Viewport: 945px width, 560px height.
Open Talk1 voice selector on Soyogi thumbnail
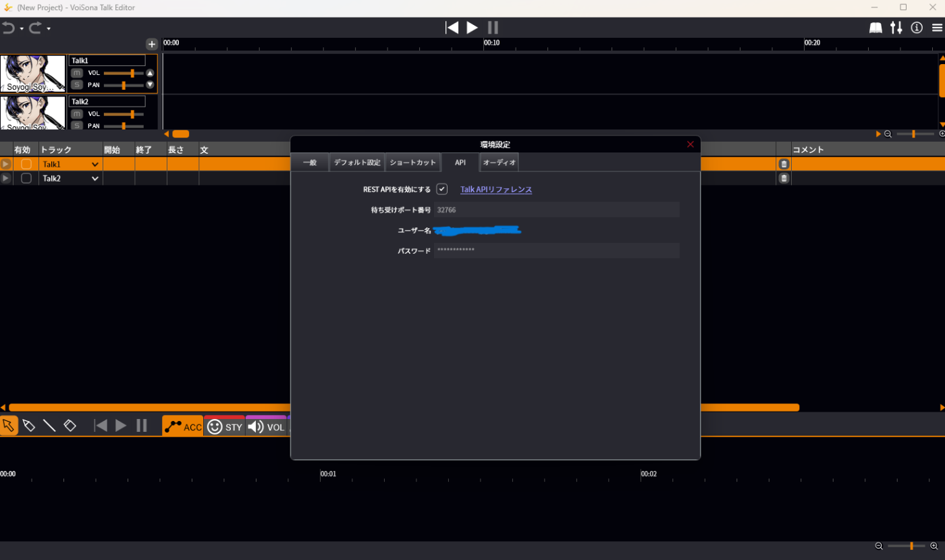click(x=33, y=74)
